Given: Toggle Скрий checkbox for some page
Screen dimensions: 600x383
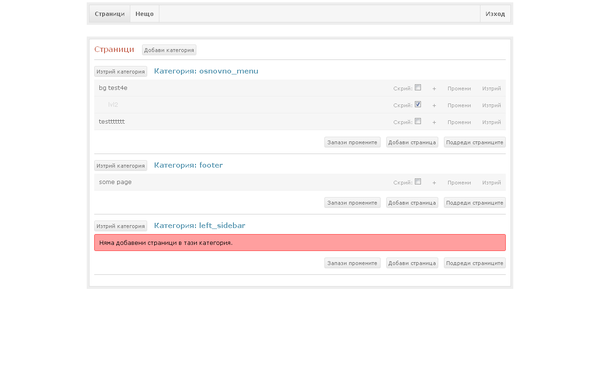Looking at the screenshot, I should (418, 182).
